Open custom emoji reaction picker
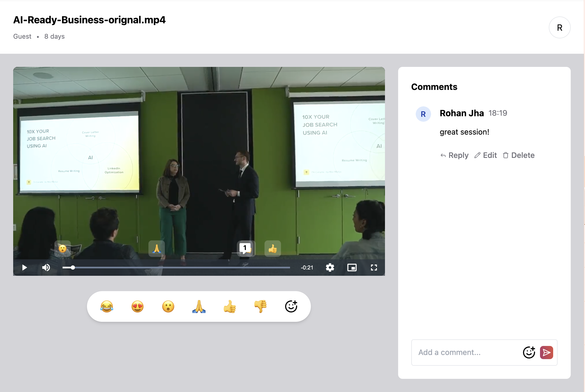 tap(291, 306)
